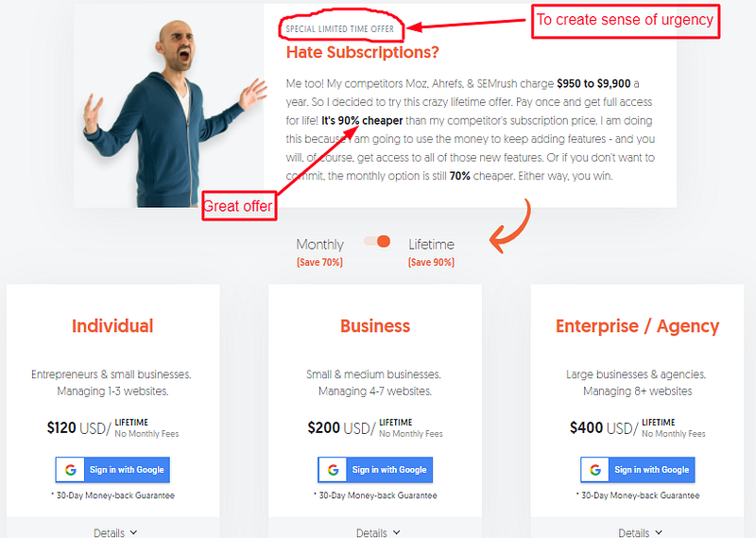This screenshot has height=538, width=756.
Task: Select the Lifetime billing label
Action: click(432, 245)
